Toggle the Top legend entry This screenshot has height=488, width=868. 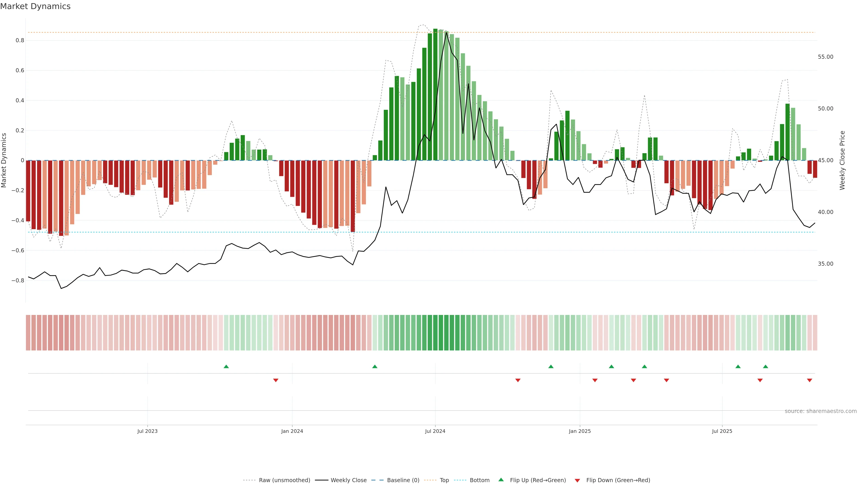click(444, 480)
